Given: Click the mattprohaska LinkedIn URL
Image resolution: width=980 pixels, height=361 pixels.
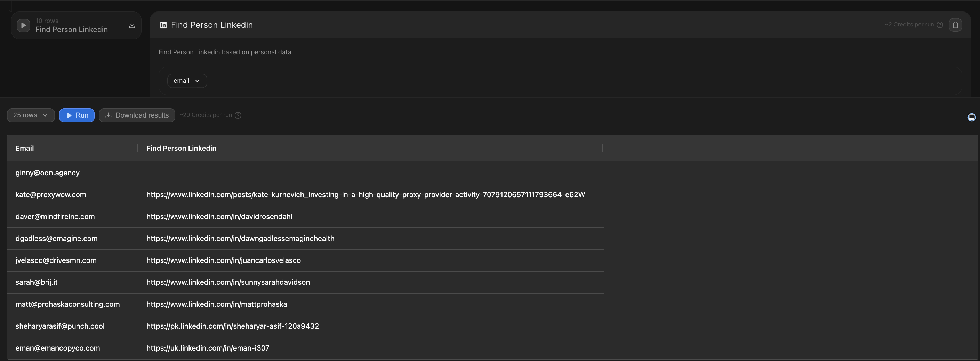Looking at the screenshot, I should pyautogui.click(x=217, y=304).
